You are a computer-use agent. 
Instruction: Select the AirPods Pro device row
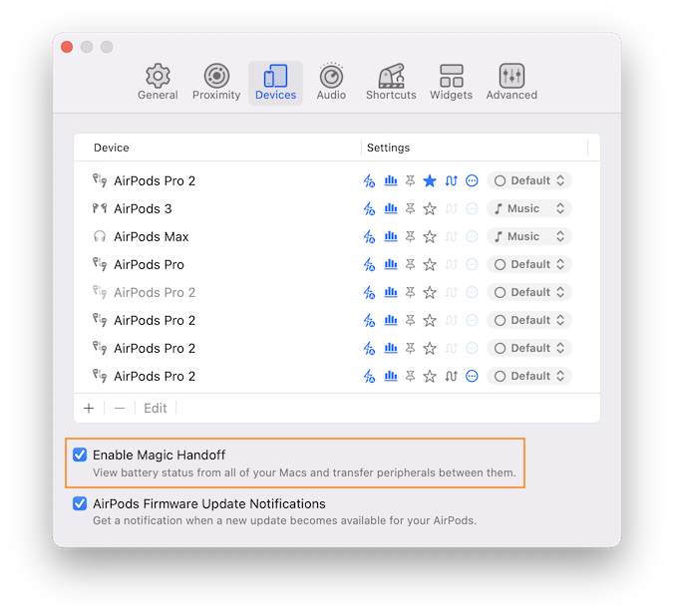337,265
